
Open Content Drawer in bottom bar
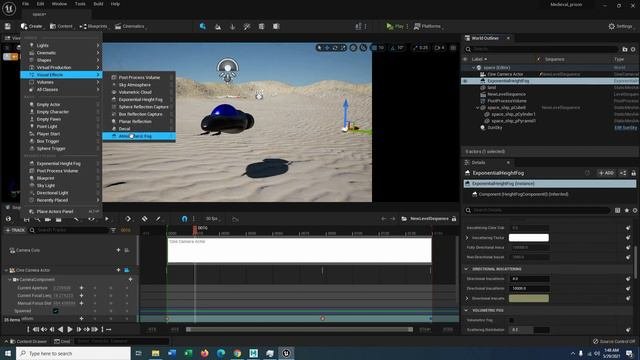pyautogui.click(x=28, y=341)
